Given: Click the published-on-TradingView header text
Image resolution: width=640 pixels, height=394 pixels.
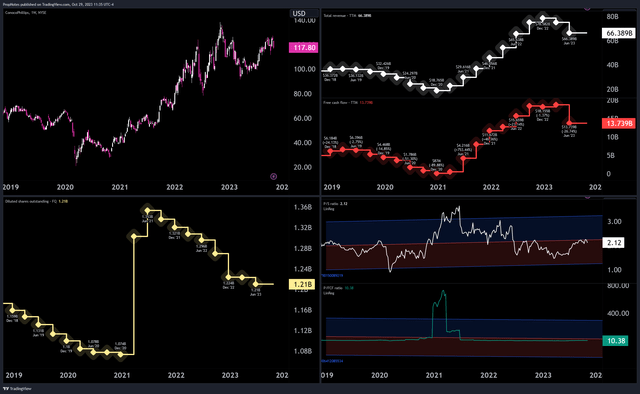Looking at the screenshot, I should coord(58,4).
